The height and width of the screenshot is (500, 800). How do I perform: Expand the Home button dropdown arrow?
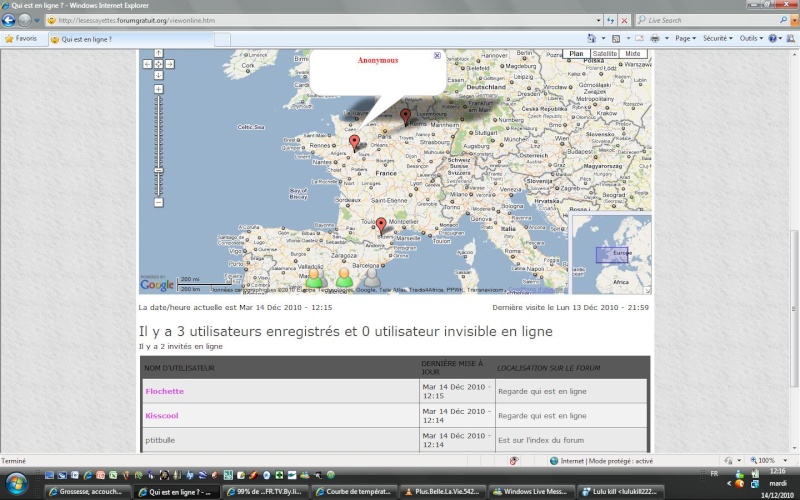tap(603, 38)
